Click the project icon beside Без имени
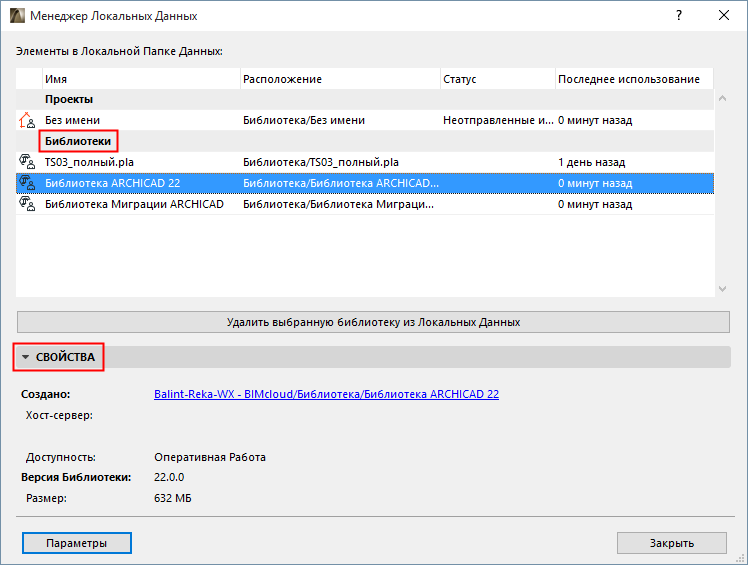The height and width of the screenshot is (565, 748). click(x=27, y=120)
